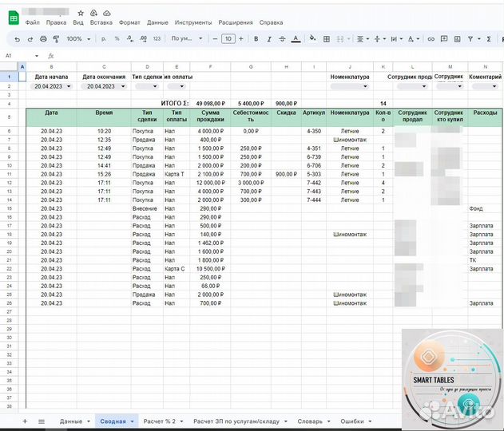Select row 11 header

[9, 174]
